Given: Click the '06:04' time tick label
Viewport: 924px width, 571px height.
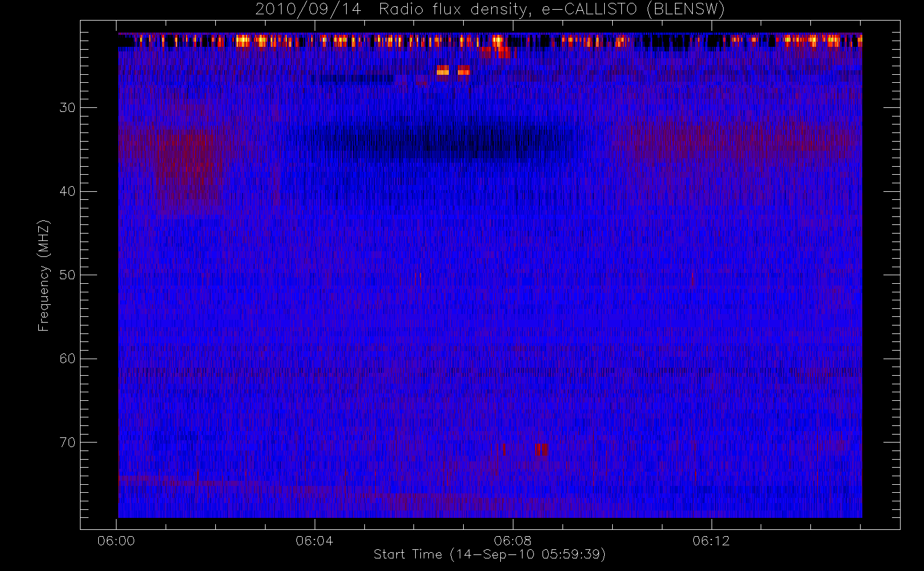Looking at the screenshot, I should coord(314,541).
